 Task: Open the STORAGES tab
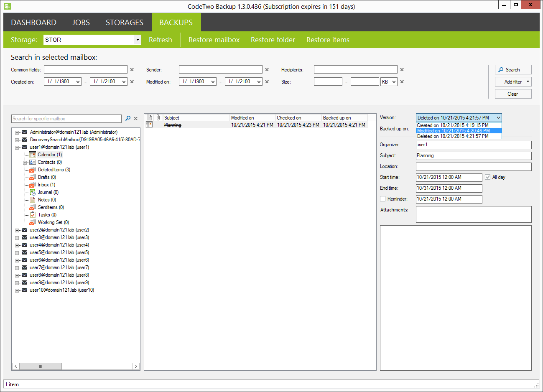[x=124, y=22]
